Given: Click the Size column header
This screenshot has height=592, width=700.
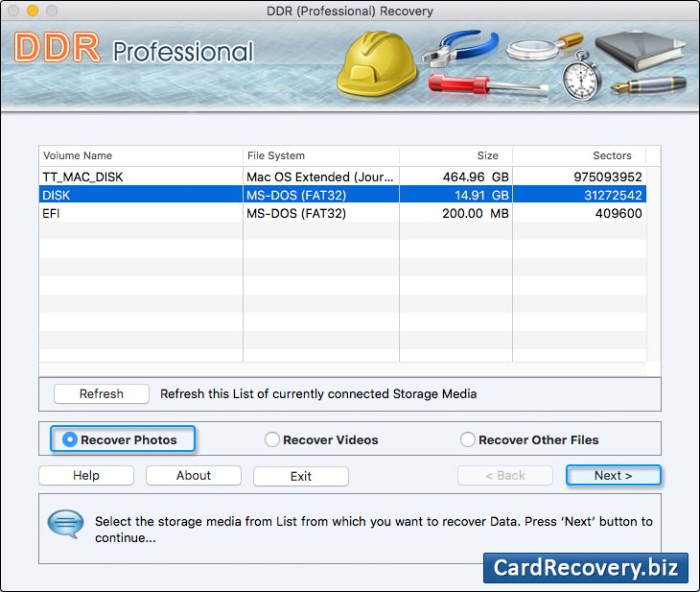Looking at the screenshot, I should tap(455, 155).
